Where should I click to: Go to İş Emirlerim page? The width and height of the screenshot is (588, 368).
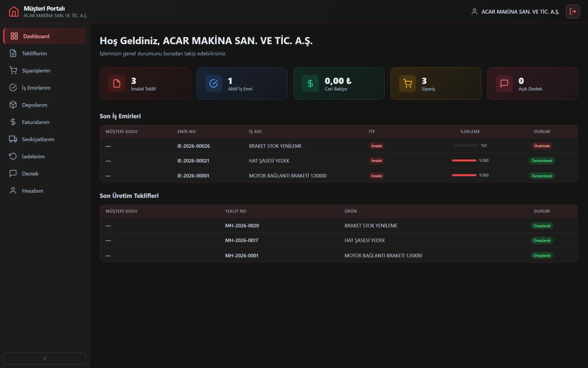[44, 88]
